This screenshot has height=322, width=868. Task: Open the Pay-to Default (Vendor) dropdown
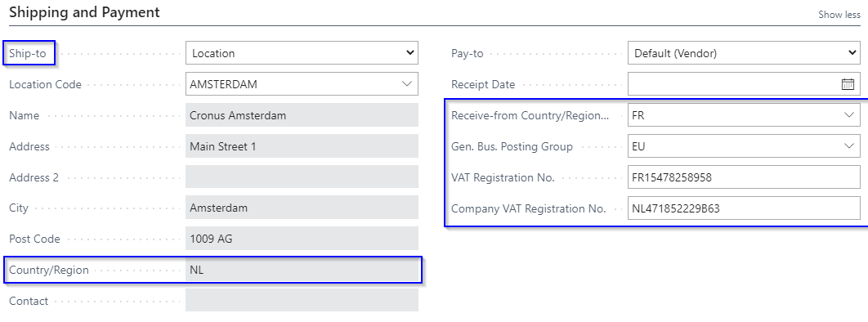coord(744,53)
